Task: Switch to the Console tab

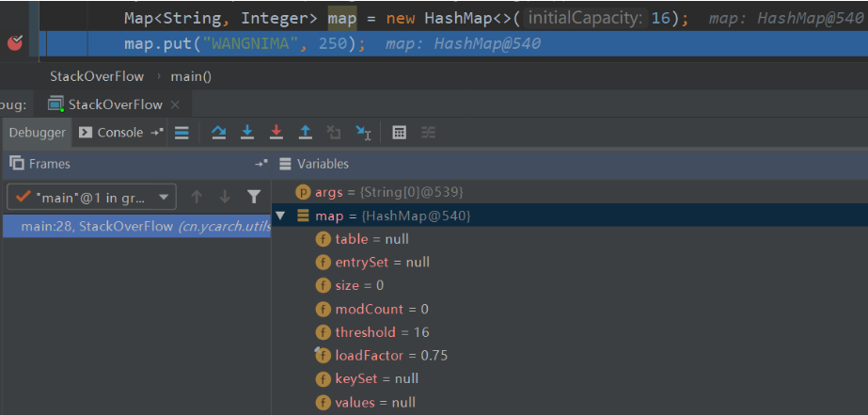Action: [111, 133]
